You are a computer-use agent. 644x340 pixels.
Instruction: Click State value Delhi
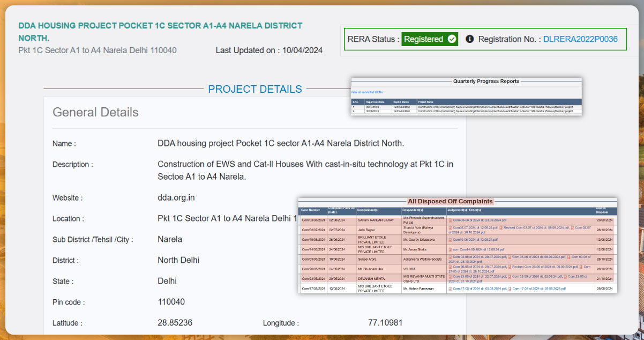coord(167,281)
